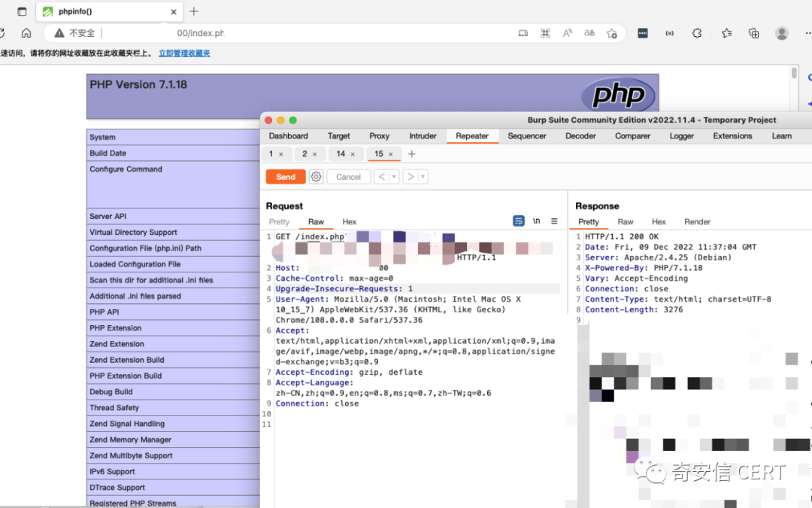This screenshot has height=508, width=812.
Task: Open the Learn tab
Action: pos(781,135)
